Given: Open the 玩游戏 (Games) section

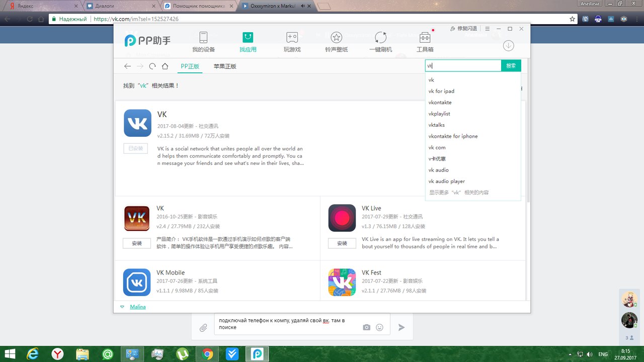Looking at the screenshot, I should [x=292, y=42].
